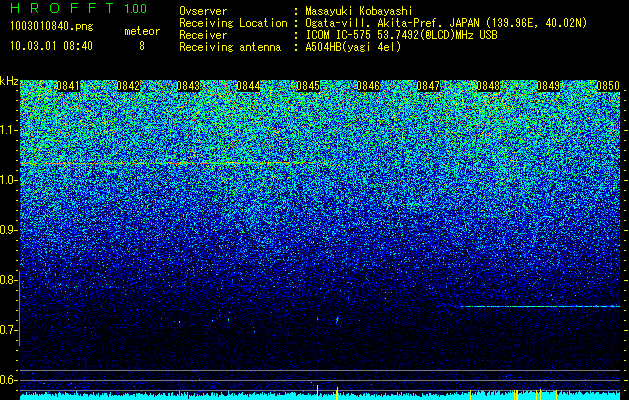Click the HROFFT 1.00 title text
Image resolution: width=629 pixels, height=400 pixels.
pos(78,8)
